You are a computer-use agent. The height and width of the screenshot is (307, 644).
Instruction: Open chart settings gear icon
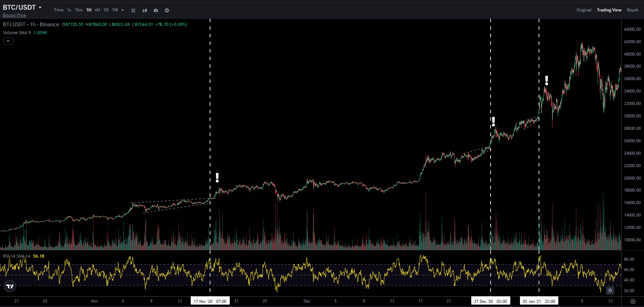coord(633,301)
